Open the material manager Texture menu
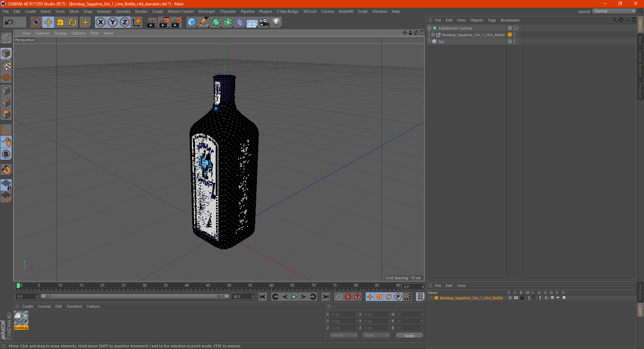The width and height of the screenshot is (644, 349). [93, 306]
